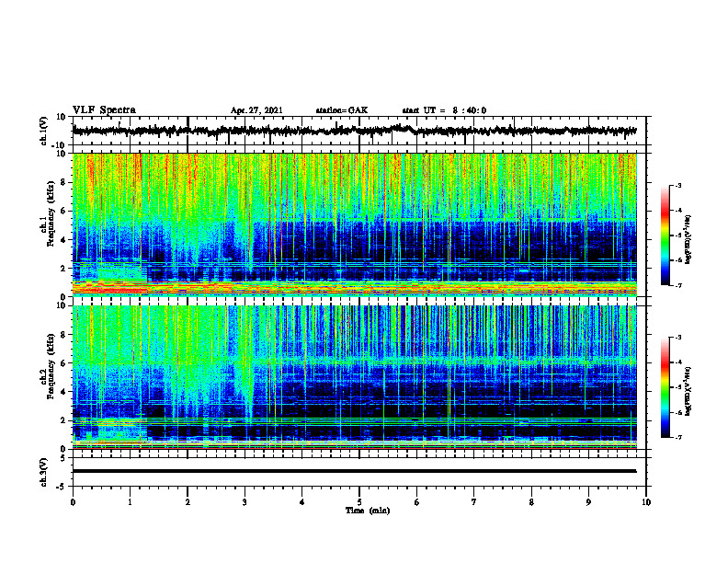Select the "Apr. 27, 2021" date text
This screenshot has width=728, height=563.
[256, 110]
